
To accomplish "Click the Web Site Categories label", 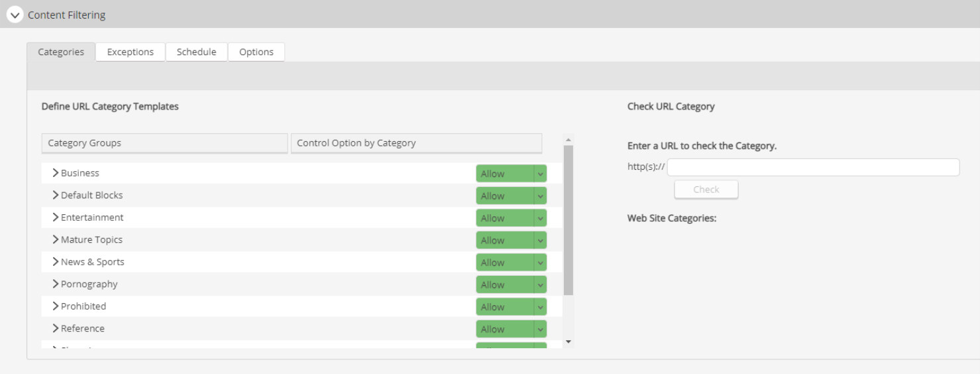I will [x=672, y=218].
